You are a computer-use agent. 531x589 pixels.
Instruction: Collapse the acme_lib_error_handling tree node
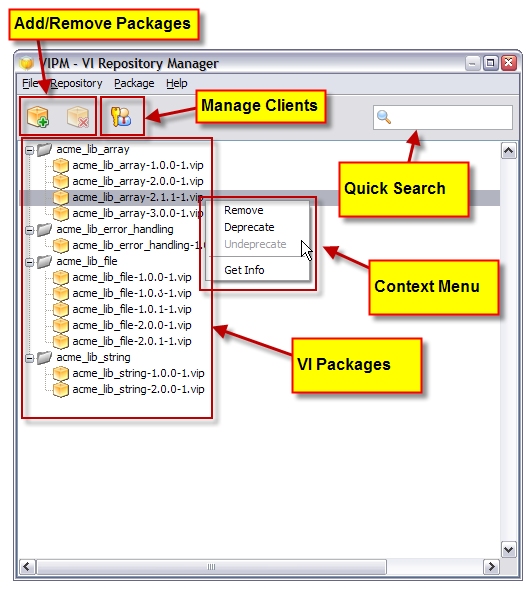29,230
